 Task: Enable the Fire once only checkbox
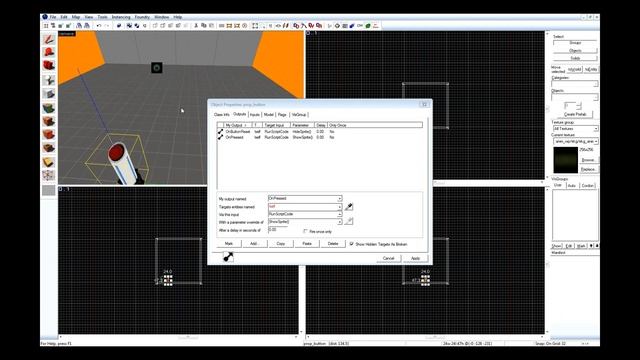pyautogui.click(x=305, y=231)
